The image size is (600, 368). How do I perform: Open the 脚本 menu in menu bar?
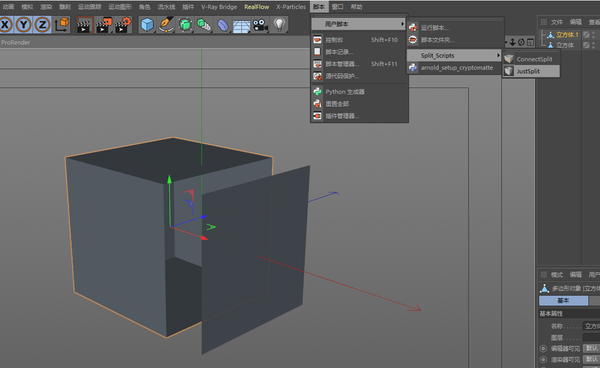pyautogui.click(x=319, y=7)
